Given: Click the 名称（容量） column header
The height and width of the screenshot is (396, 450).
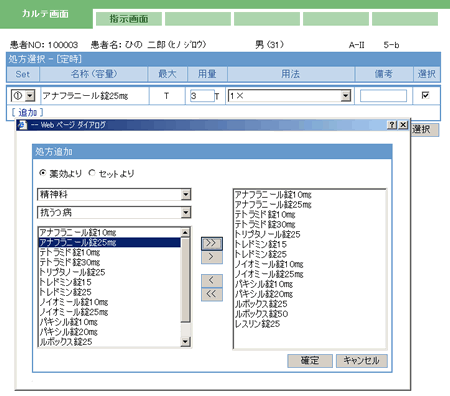Looking at the screenshot, I should click(x=94, y=74).
